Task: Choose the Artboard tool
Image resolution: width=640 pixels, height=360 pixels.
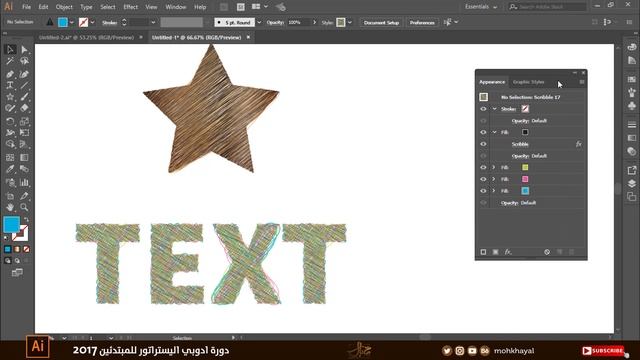Action: pyautogui.click(x=10, y=196)
